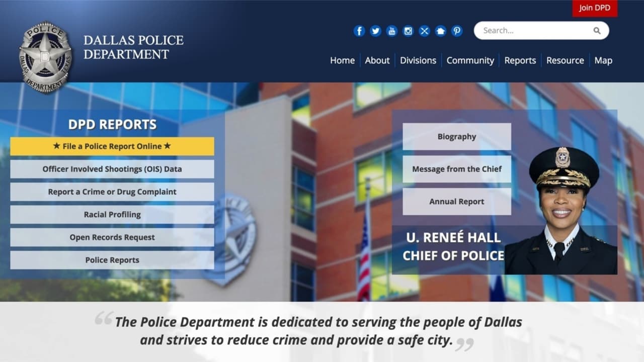Click the X social icon
The image size is (644, 362).
[424, 31]
